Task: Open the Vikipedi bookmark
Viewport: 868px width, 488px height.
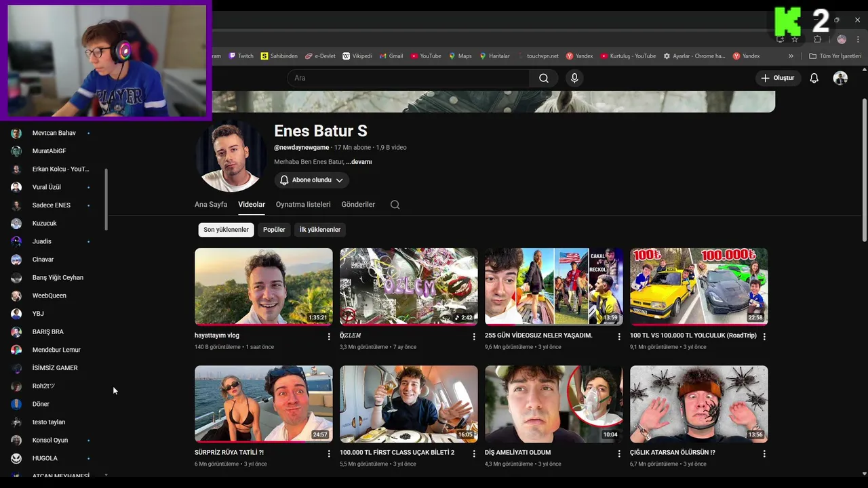Action: point(357,56)
